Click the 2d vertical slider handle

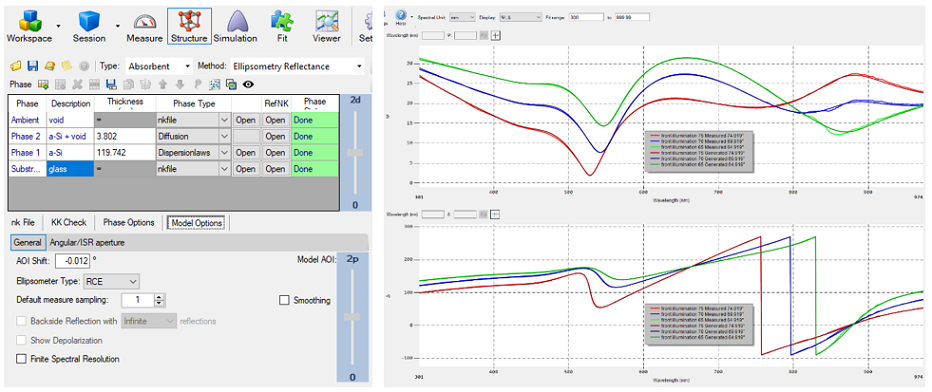coord(355,153)
